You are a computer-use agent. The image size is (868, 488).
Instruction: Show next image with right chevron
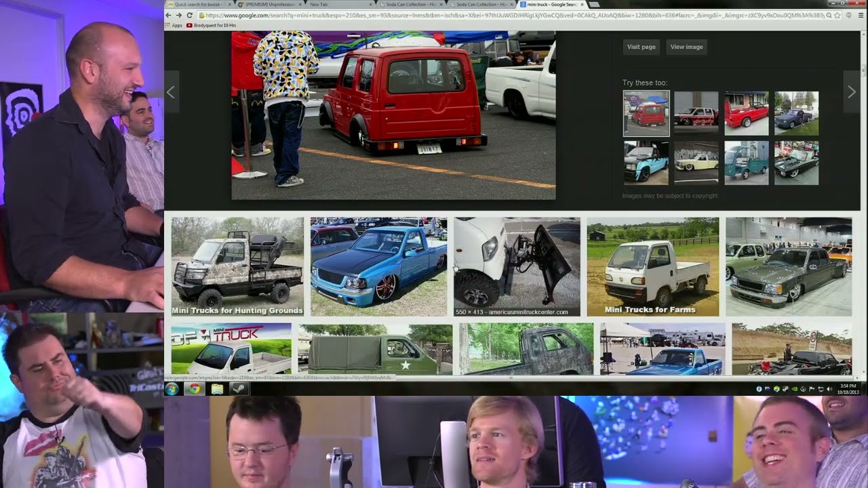pyautogui.click(x=852, y=92)
